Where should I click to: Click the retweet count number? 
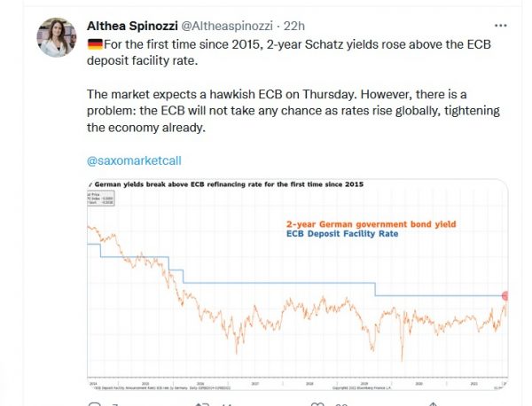point(227,404)
